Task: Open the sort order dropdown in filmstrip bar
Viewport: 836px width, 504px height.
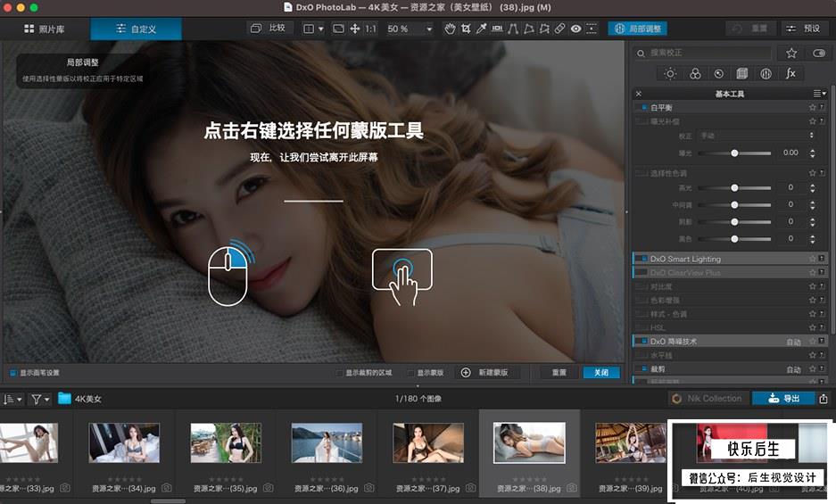Action: tap(12, 399)
